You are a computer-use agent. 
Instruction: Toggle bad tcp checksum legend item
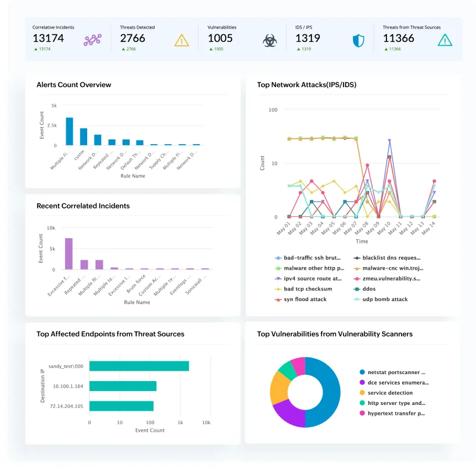tap(307, 289)
